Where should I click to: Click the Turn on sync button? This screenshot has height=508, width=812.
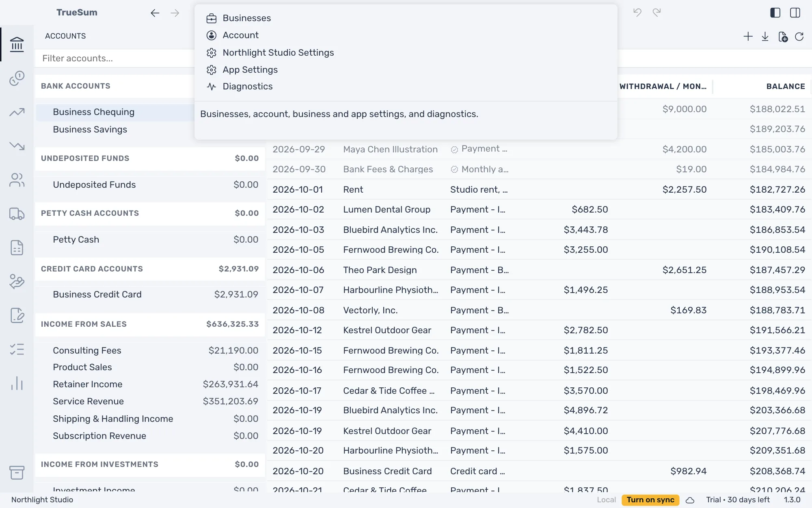pyautogui.click(x=650, y=500)
